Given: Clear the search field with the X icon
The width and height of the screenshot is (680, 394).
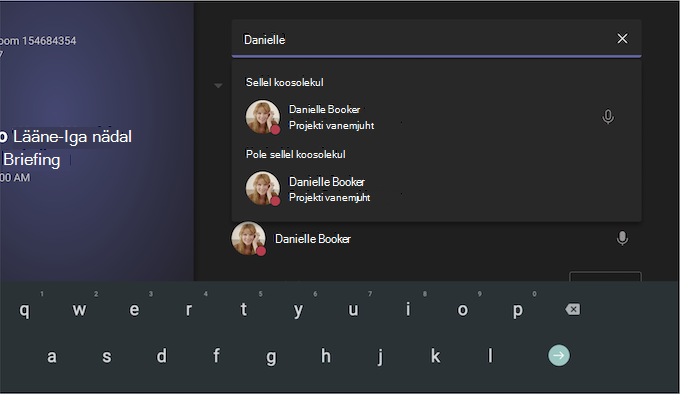Looking at the screenshot, I should 622,39.
